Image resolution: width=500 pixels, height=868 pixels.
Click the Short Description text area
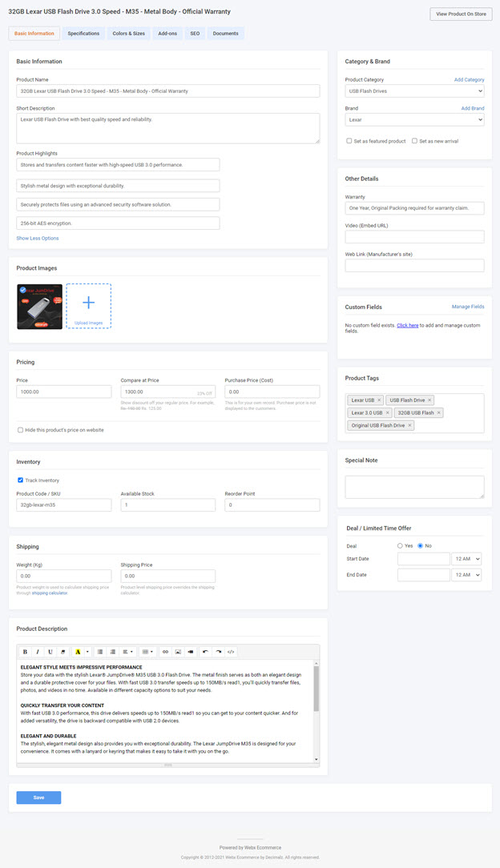[168, 128]
